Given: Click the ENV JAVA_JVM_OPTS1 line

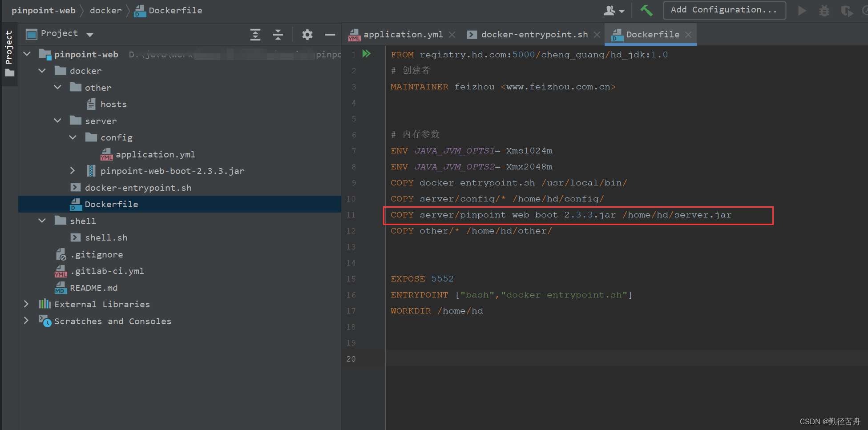Looking at the screenshot, I should point(472,151).
